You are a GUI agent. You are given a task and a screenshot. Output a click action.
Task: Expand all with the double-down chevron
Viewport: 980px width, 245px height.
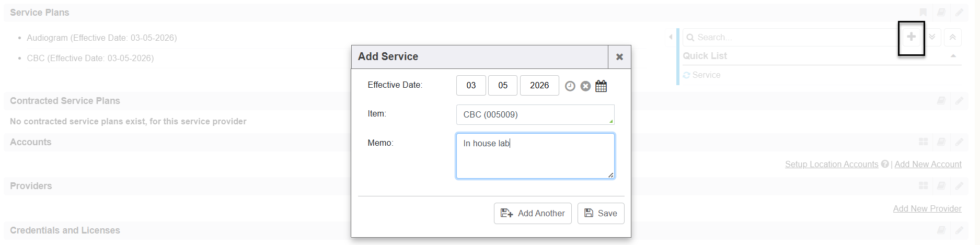click(932, 37)
